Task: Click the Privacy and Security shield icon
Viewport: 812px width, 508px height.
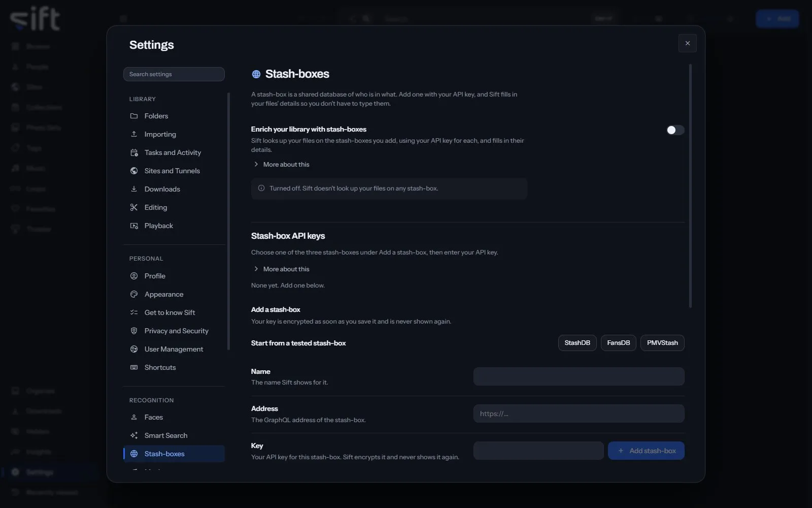Action: click(134, 331)
